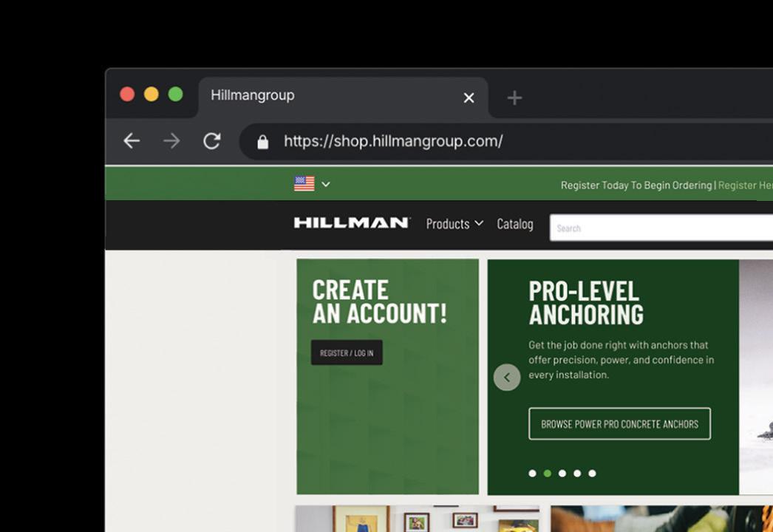Click the red window close button
Image resolution: width=773 pixels, height=532 pixels.
tap(127, 94)
